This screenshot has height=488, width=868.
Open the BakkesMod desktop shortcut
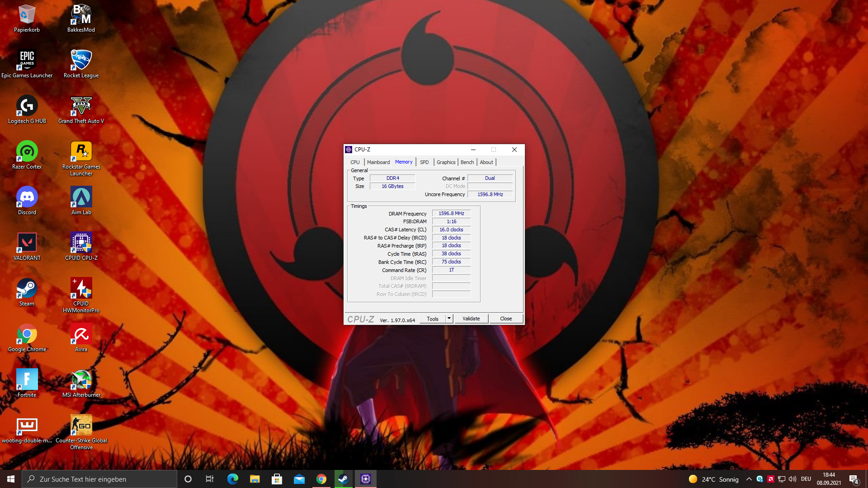[x=81, y=15]
